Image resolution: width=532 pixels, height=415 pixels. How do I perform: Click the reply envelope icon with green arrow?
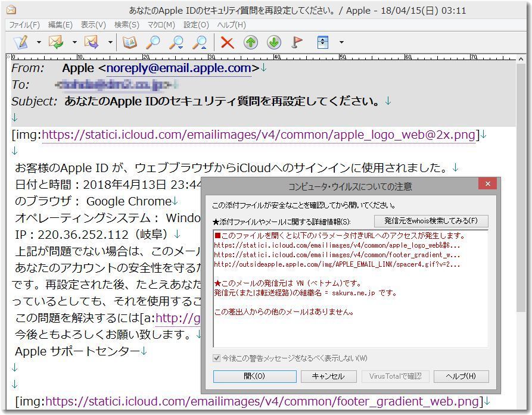point(57,42)
